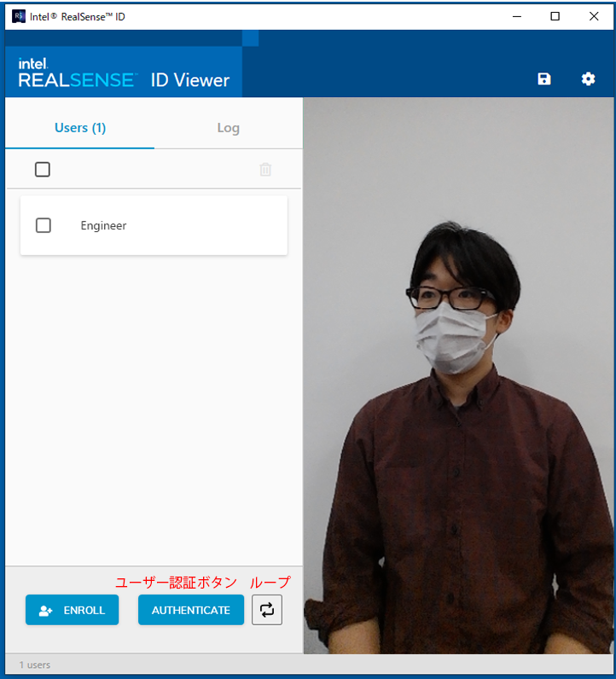Check the Engineer user checkbox

coord(44,225)
